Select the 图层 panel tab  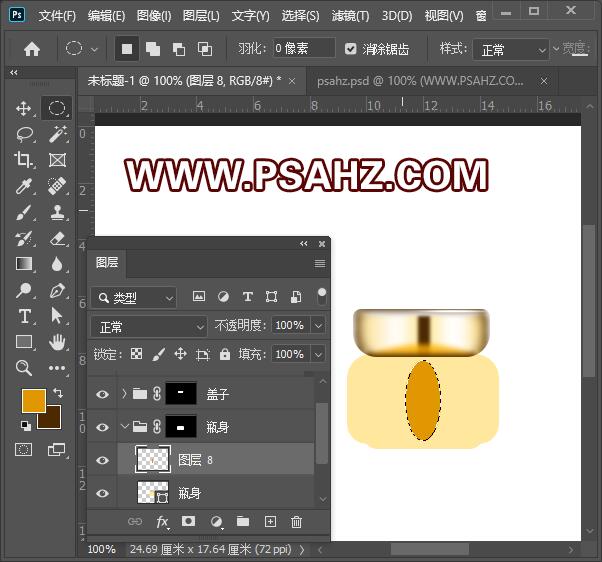pyautogui.click(x=107, y=263)
